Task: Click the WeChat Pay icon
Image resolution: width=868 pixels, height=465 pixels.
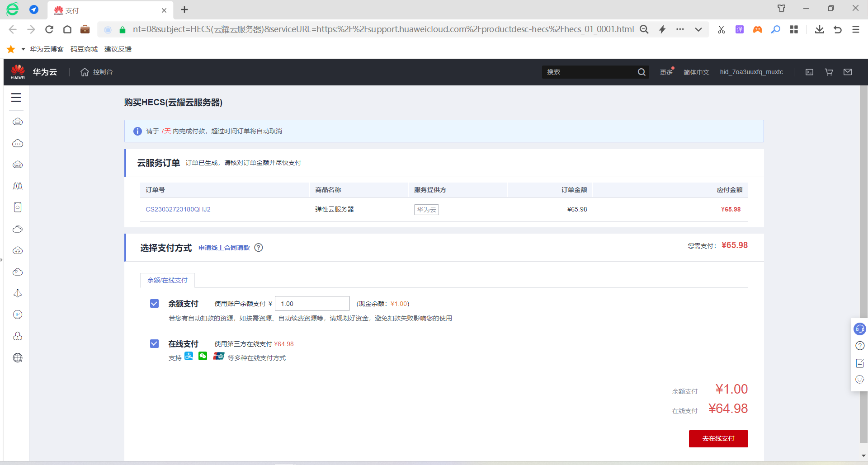Action: pyautogui.click(x=203, y=356)
